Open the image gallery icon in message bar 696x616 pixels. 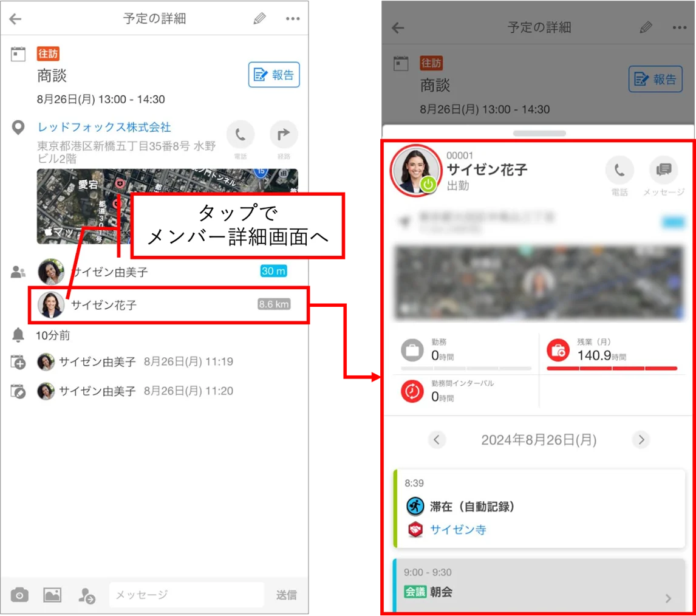(52, 595)
